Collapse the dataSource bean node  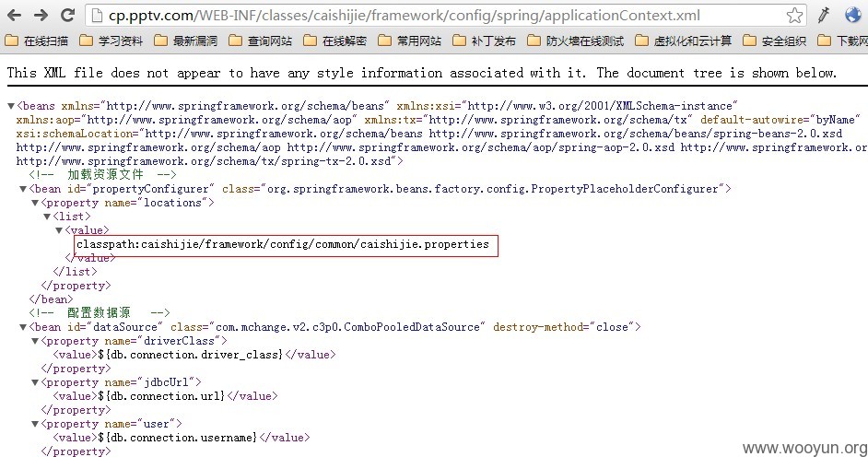pyautogui.click(x=23, y=327)
